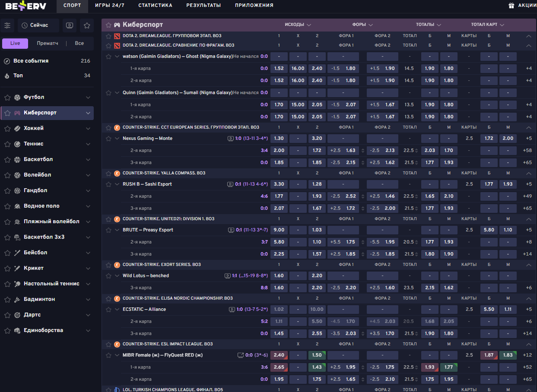Favorite the Футбол sport with its star
The width and height of the screenshot is (537, 392).
pos(7,97)
